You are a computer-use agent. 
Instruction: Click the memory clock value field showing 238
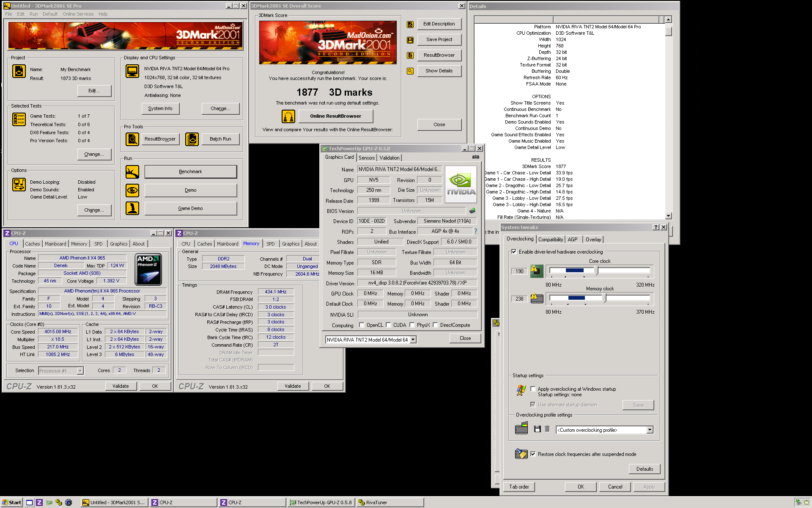pyautogui.click(x=519, y=299)
